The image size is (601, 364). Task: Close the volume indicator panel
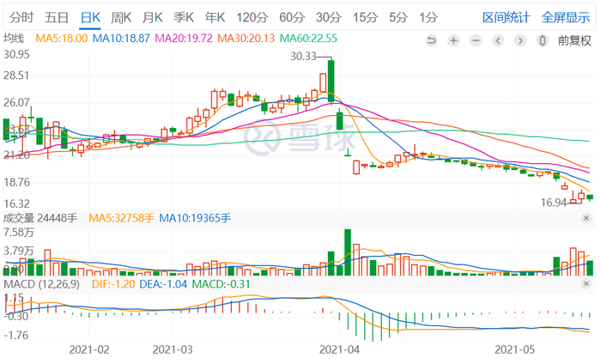586,218
